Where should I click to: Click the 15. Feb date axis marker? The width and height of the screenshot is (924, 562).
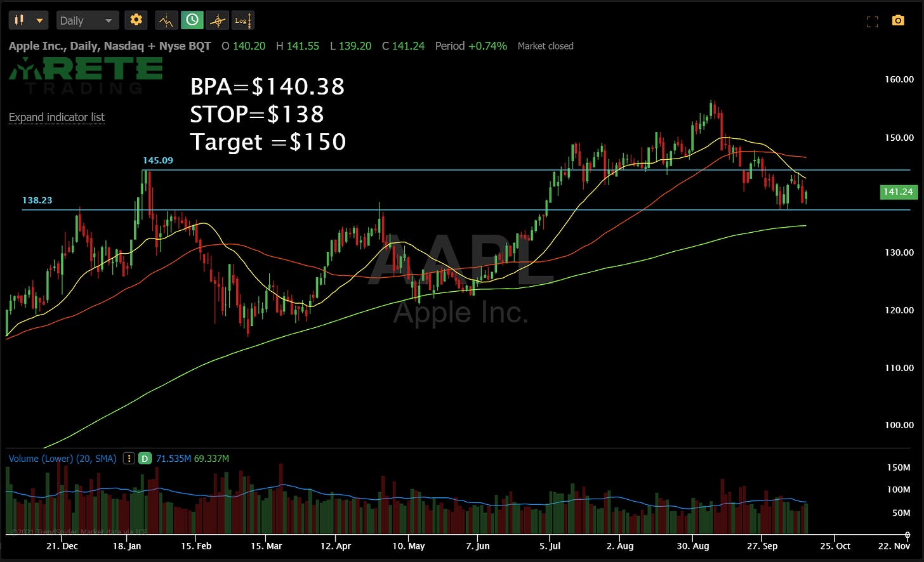coord(196,546)
